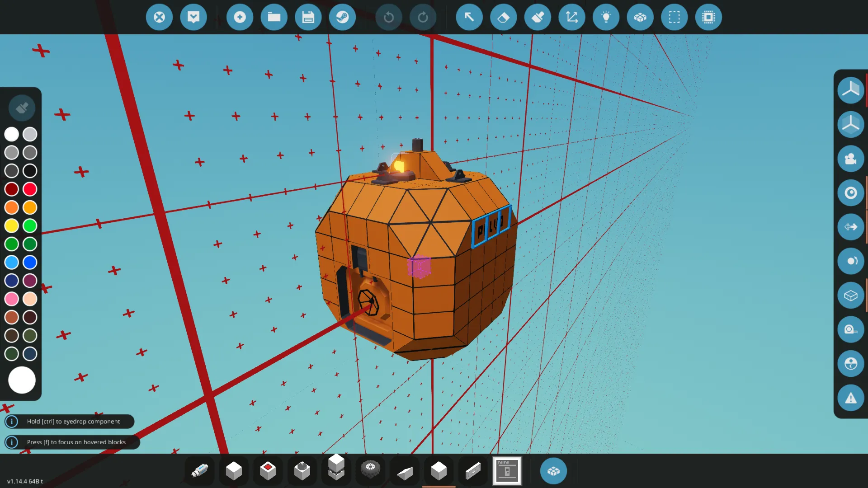
Task: Pick the bright red color swatch
Action: 30,189
